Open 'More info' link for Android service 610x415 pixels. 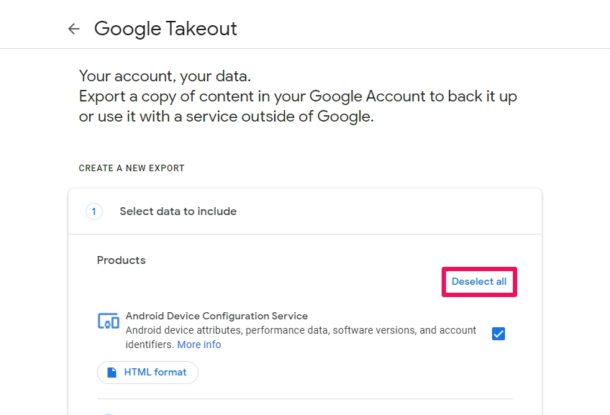[x=199, y=345]
